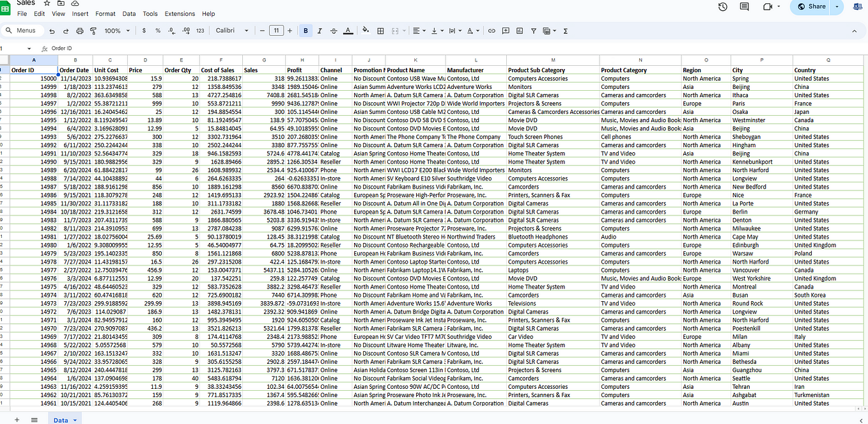Click the Redo icon
868x424 pixels.
(65, 31)
